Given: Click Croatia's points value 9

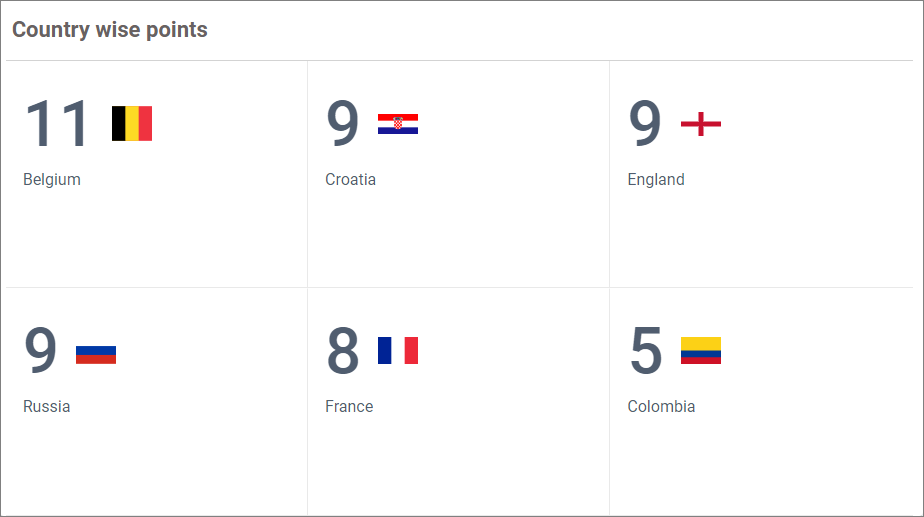Looking at the screenshot, I should [343, 125].
